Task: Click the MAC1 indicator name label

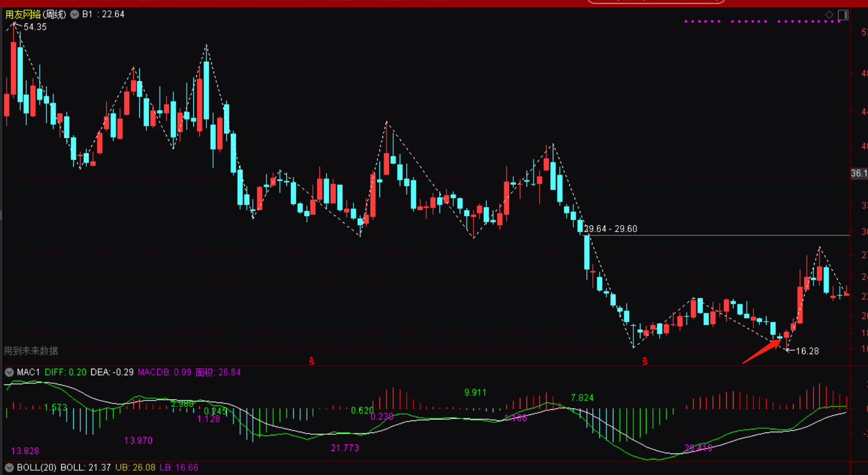Action: coord(28,372)
